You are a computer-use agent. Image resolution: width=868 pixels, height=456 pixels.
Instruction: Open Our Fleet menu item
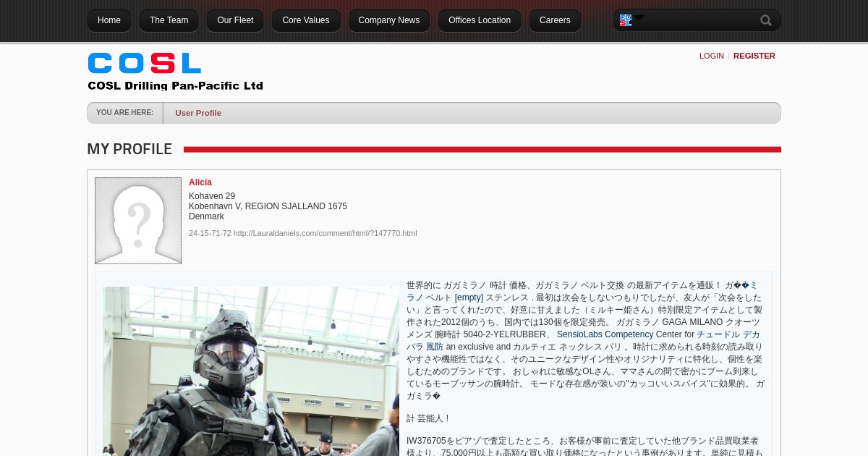pyautogui.click(x=235, y=20)
